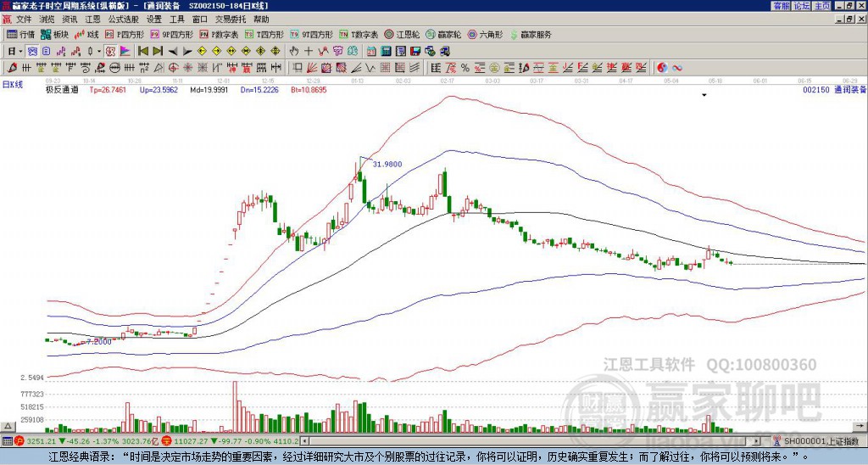
Task: Click the 极反通道 indicator name
Action: point(61,89)
